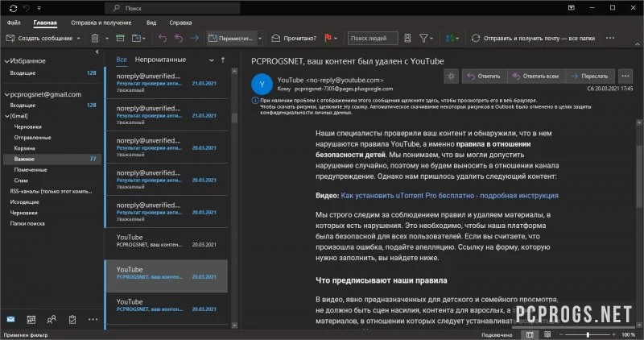This screenshot has width=644, height=340.
Task: Click the Send/Receive sync icon in title bar
Action: (x=13, y=8)
